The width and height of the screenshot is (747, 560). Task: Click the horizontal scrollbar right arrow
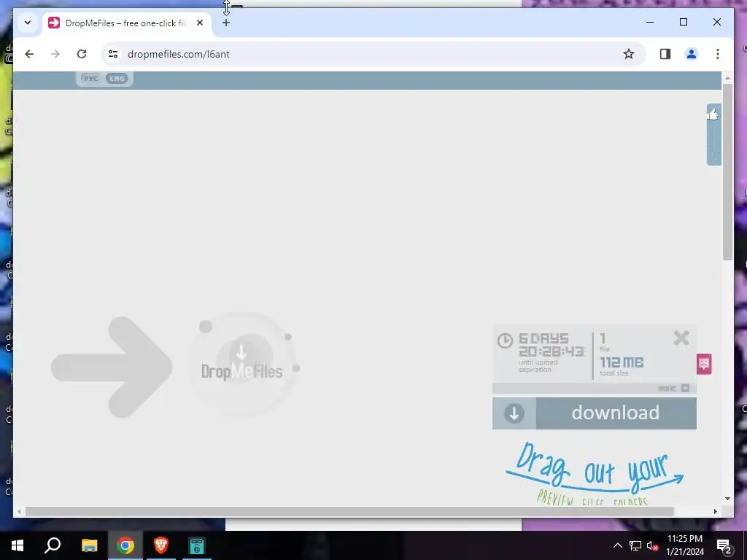pos(716,511)
